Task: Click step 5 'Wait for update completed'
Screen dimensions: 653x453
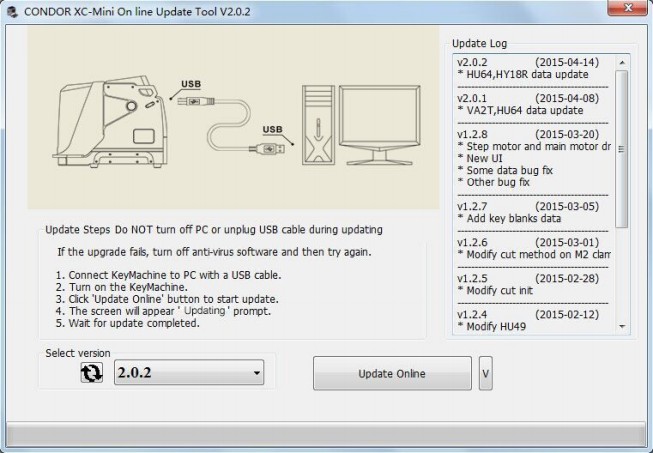Action: [128, 323]
